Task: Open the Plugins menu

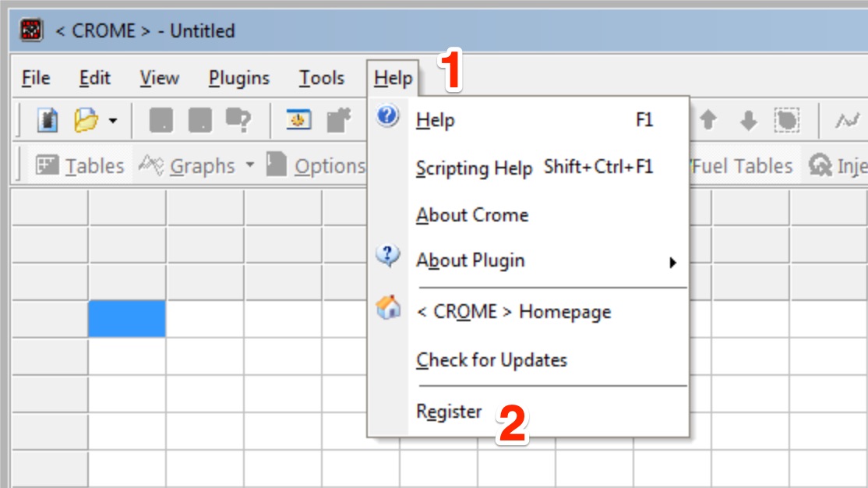Action: 238,78
